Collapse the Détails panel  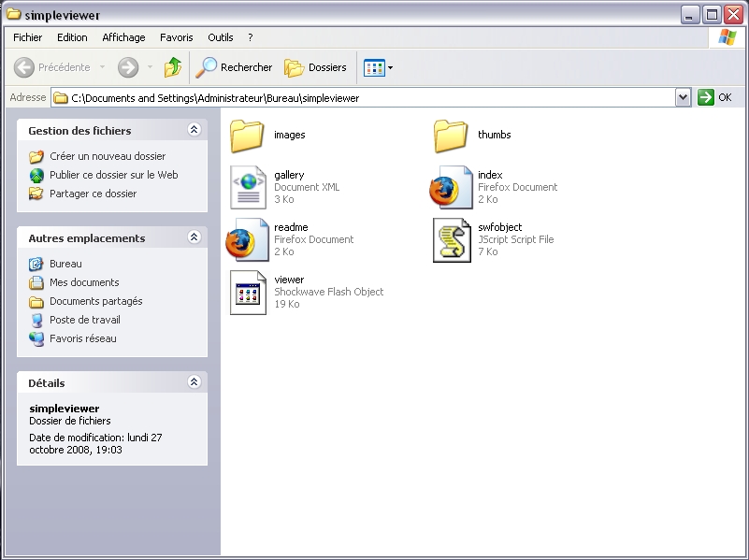(194, 382)
